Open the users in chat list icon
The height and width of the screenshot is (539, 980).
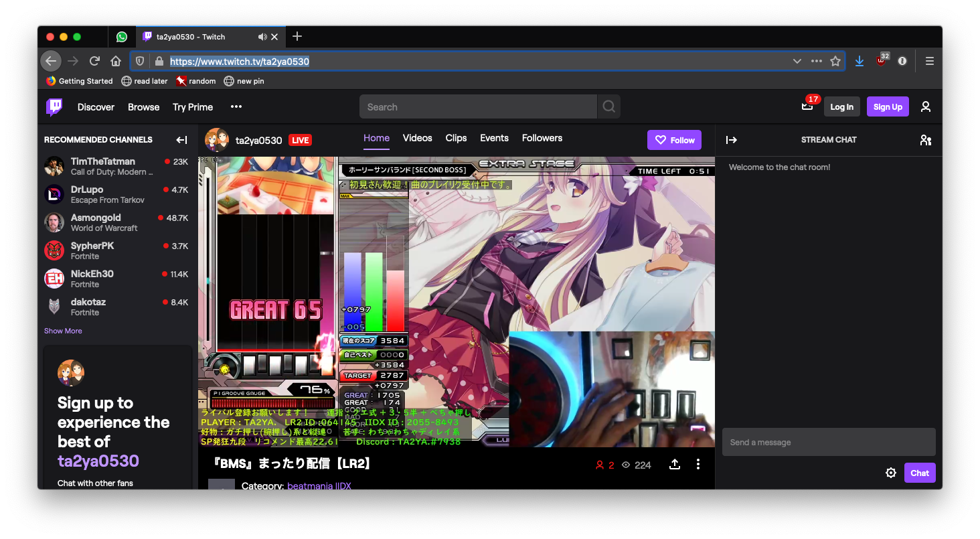tap(926, 140)
